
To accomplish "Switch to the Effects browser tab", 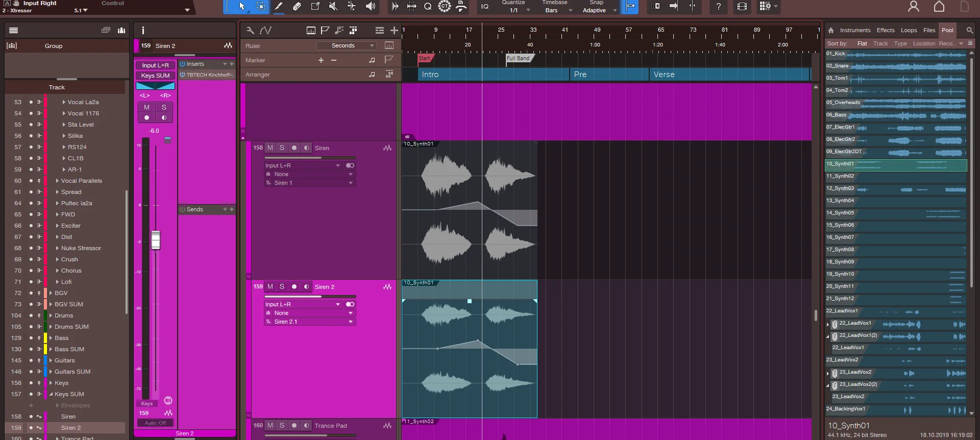I will pos(886,30).
